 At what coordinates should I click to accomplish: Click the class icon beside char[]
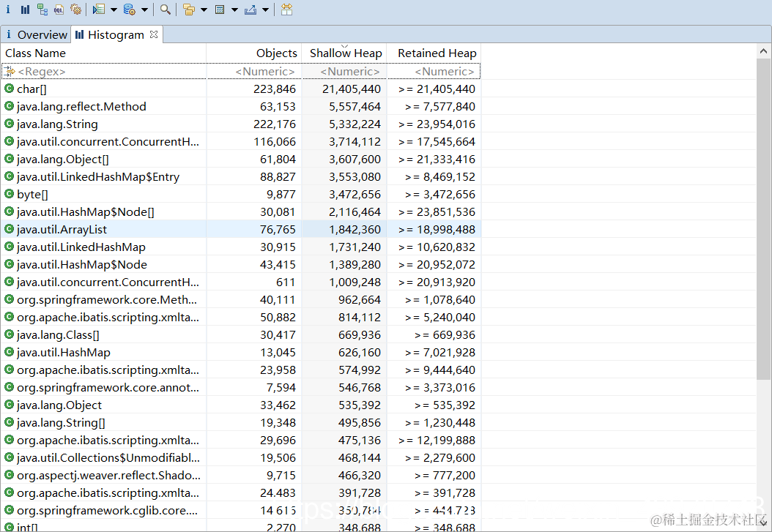(x=9, y=89)
